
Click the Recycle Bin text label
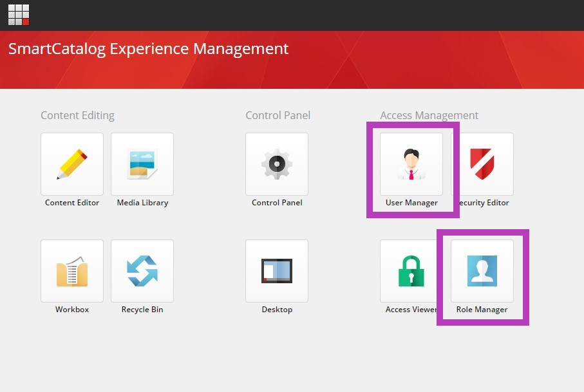142,310
